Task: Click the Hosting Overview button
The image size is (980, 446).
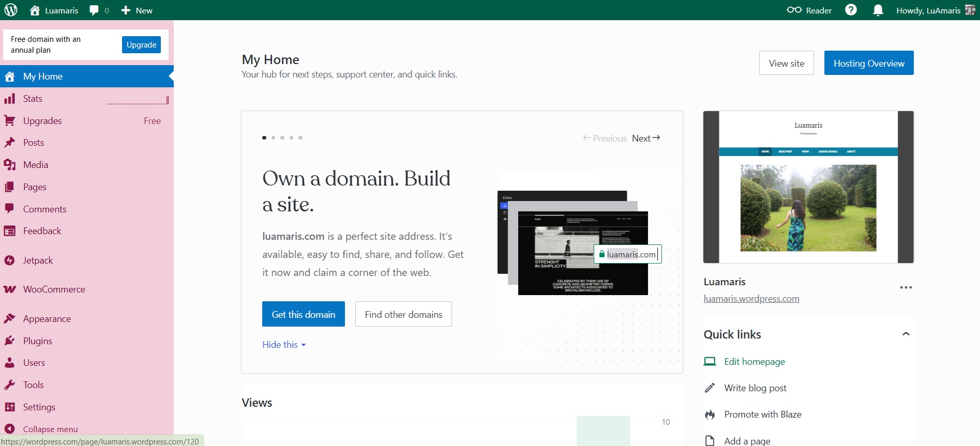Action: point(869,63)
